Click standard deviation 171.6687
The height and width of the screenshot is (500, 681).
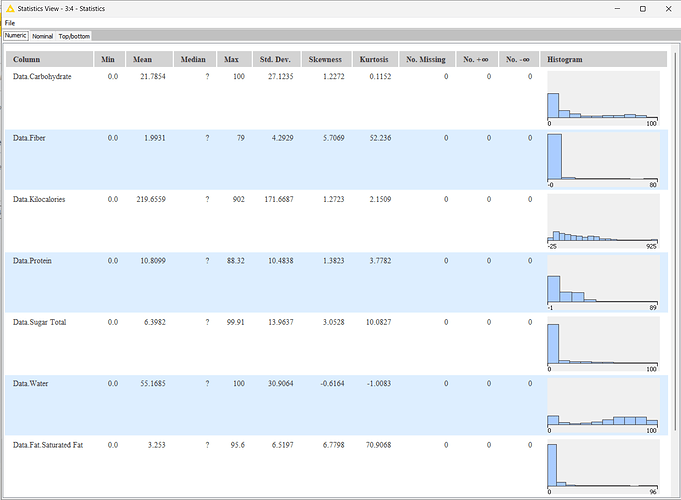coord(279,199)
